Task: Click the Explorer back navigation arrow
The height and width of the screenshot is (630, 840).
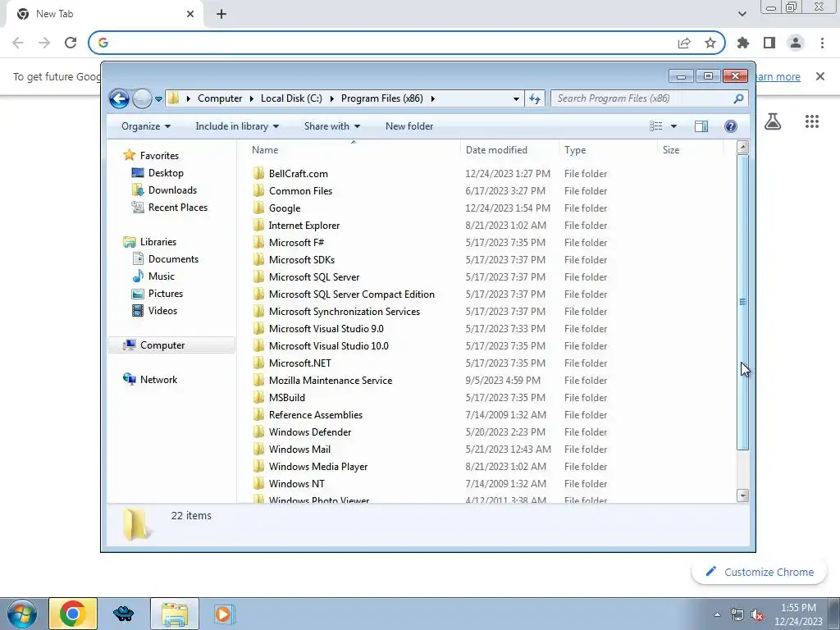Action: pos(119,98)
